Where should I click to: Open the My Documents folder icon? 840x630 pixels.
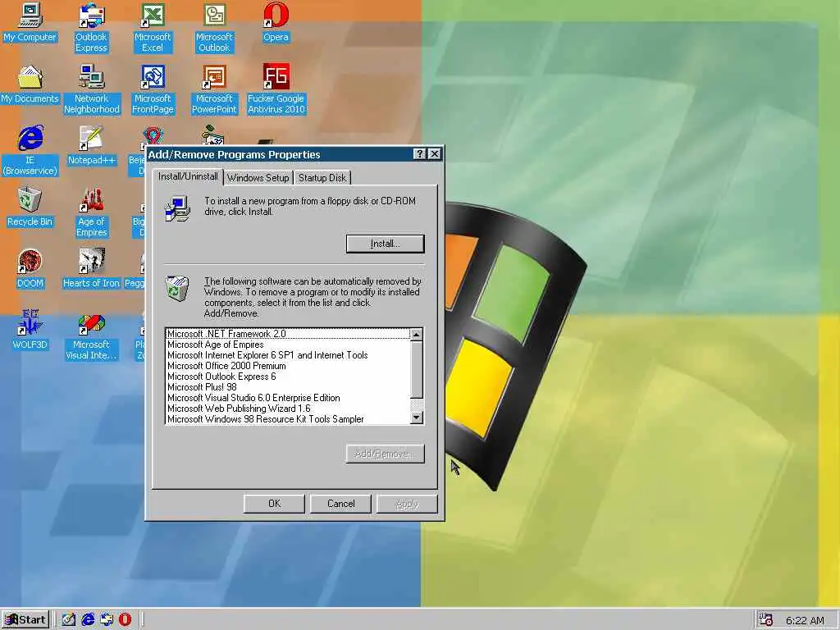pyautogui.click(x=30, y=84)
